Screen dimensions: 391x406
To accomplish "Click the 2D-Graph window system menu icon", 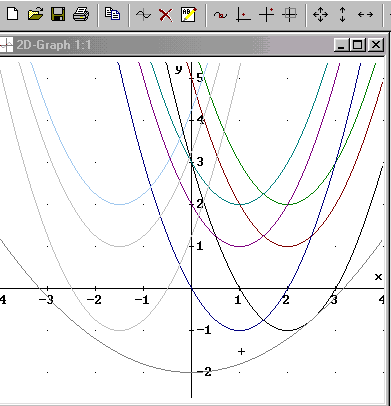I will (6, 45).
